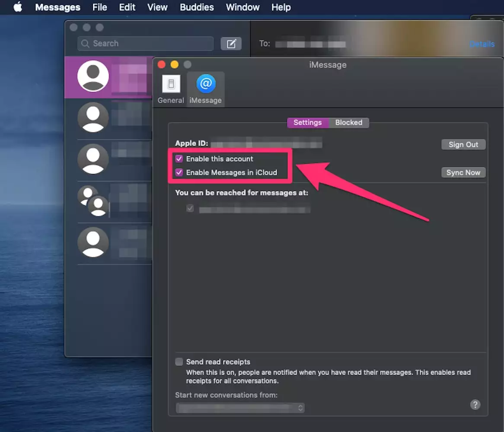This screenshot has width=504, height=432.
Task: Open the File menu
Action: 100,7
